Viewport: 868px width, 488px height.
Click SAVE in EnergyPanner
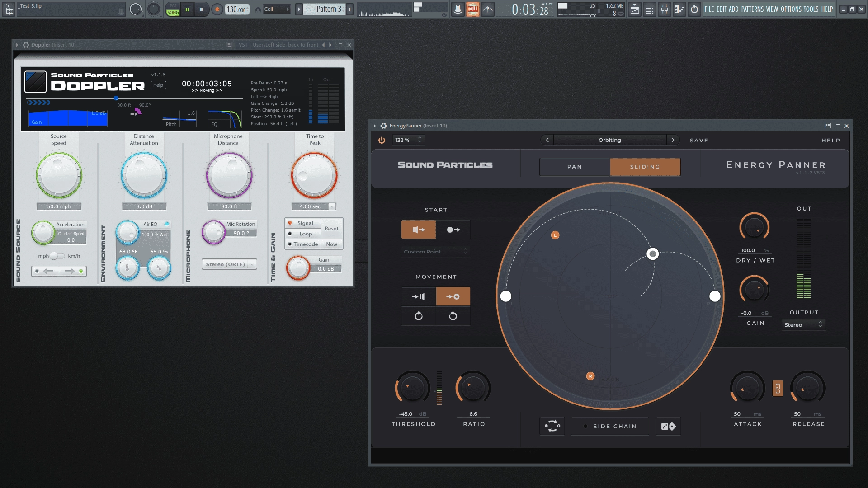tap(699, 141)
